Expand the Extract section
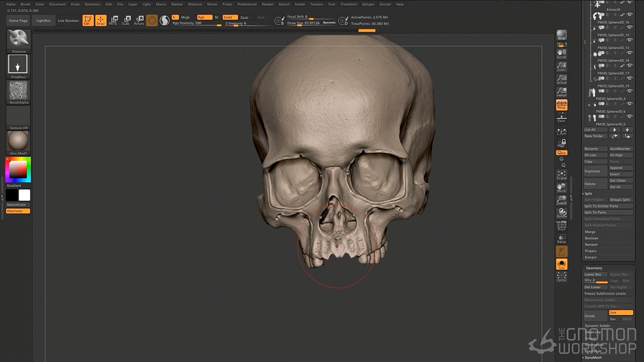 [591, 257]
